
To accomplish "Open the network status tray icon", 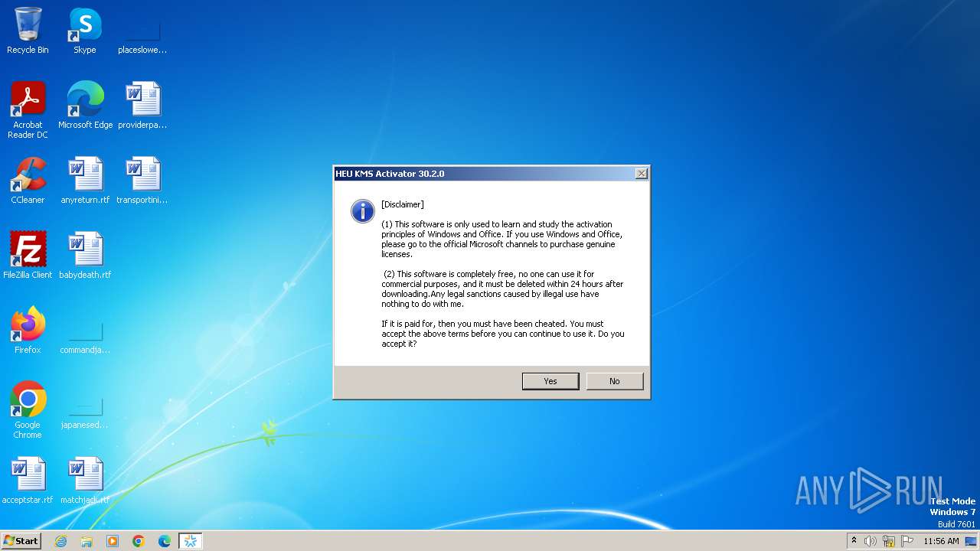I will (889, 541).
